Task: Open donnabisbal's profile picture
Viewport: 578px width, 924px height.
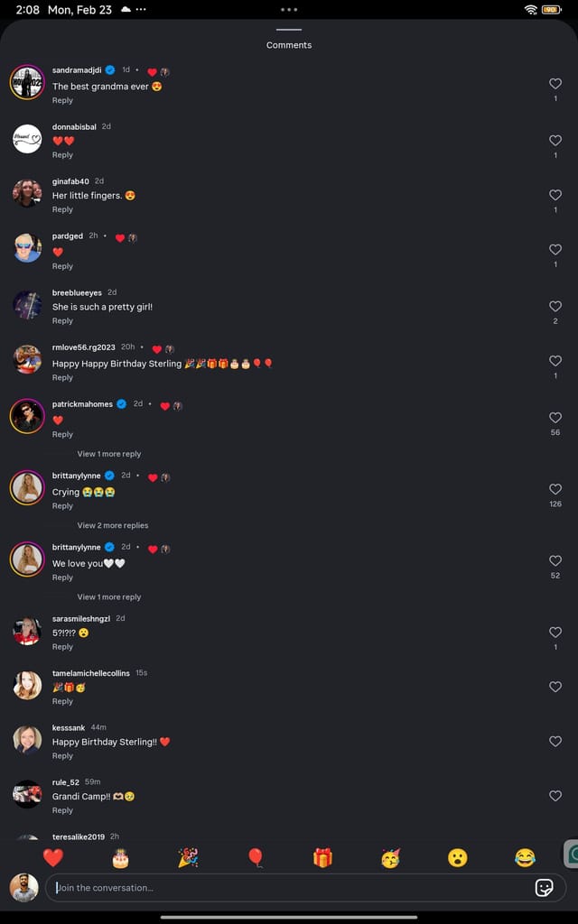Action: point(27,139)
